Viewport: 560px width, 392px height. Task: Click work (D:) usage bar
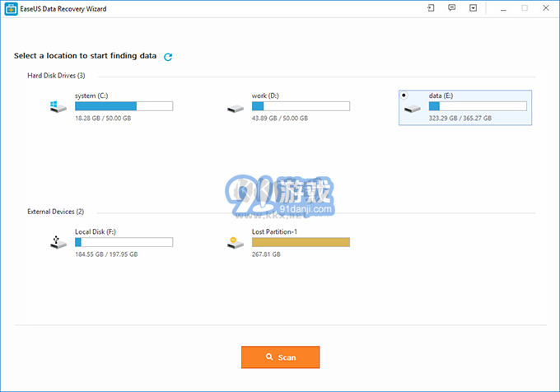301,106
